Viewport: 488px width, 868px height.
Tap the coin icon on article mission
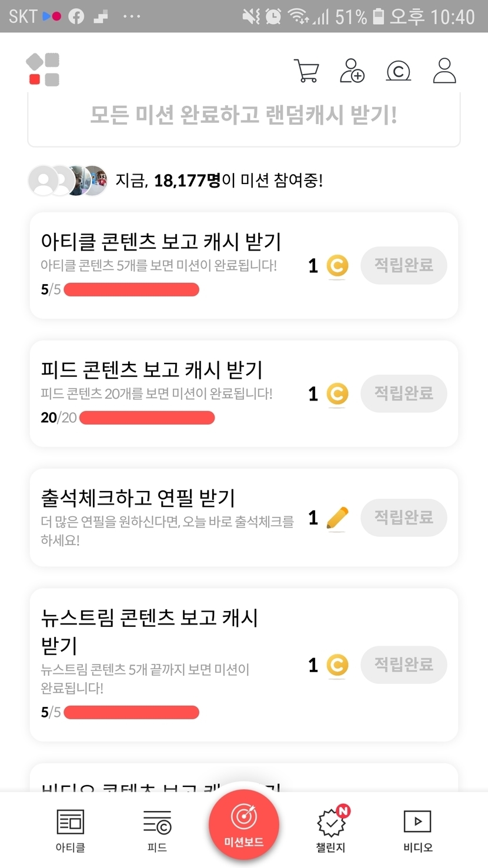coord(337,266)
